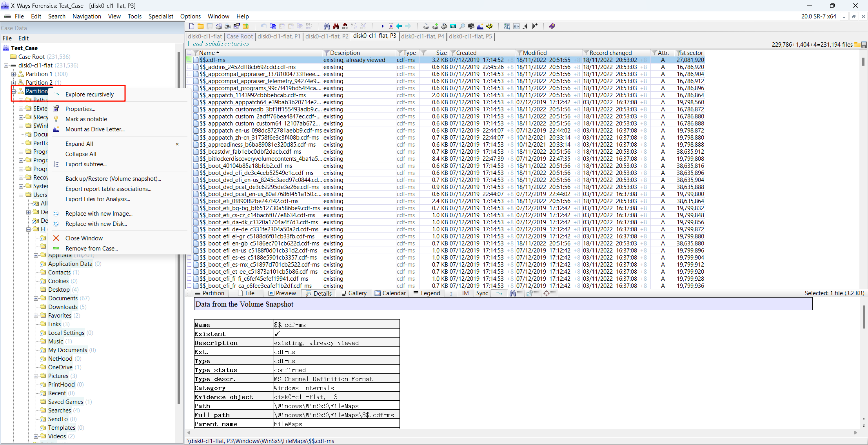The height and width of the screenshot is (445, 868).
Task: Click the horizontal scrollbar below Details pane
Action: tap(522, 432)
